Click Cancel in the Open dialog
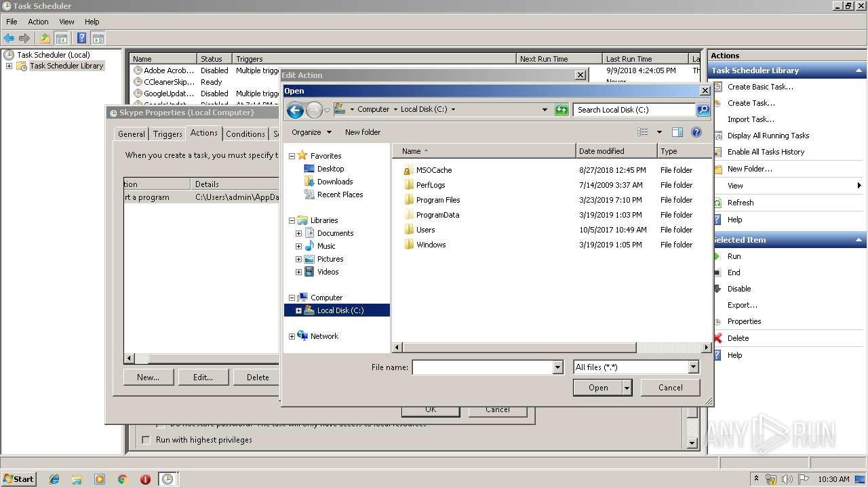 671,388
